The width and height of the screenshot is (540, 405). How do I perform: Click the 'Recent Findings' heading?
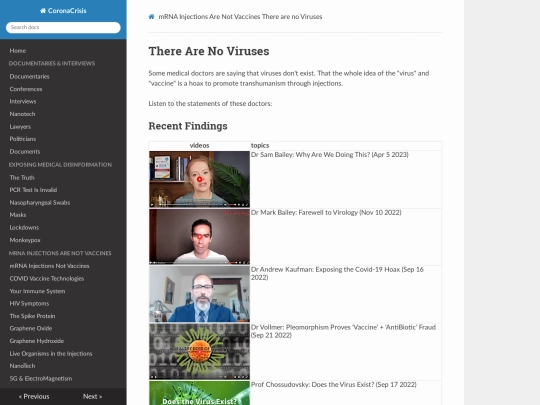tap(188, 126)
